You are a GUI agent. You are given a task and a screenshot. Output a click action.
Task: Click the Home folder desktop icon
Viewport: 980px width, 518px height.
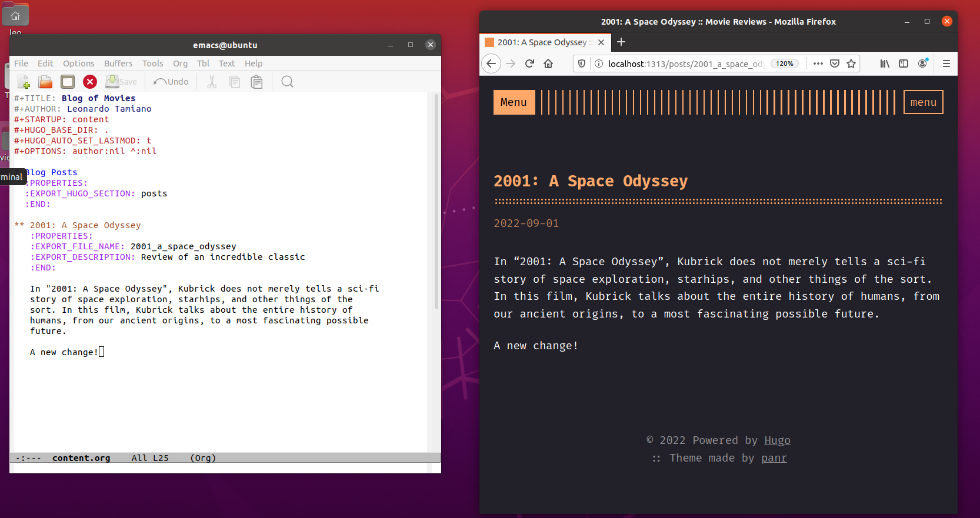pos(15,16)
